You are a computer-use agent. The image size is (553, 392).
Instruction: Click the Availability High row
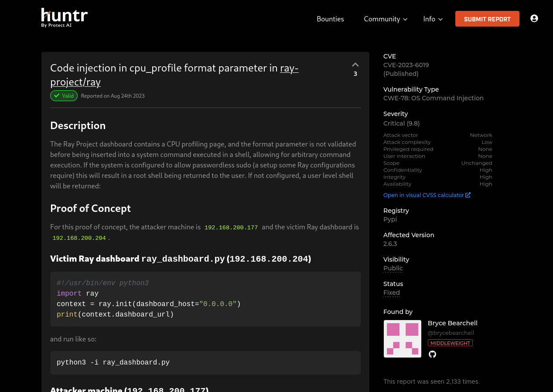point(438,184)
